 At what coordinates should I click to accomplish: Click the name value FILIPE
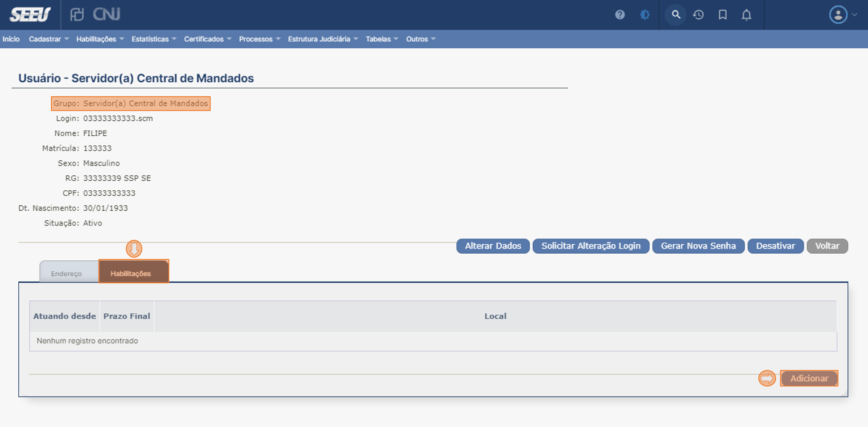coord(95,133)
